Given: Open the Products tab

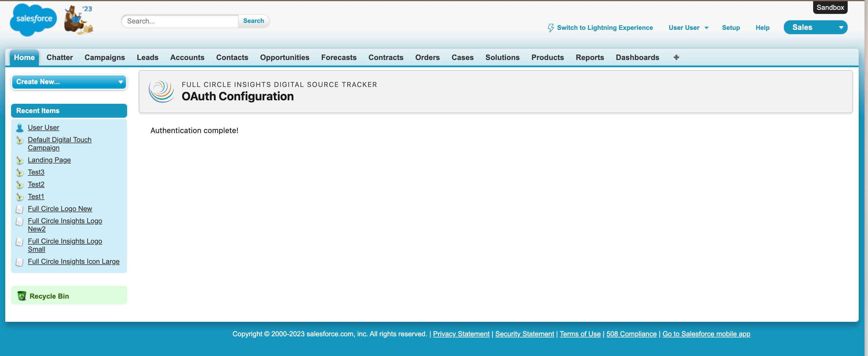Looking at the screenshot, I should coord(548,57).
